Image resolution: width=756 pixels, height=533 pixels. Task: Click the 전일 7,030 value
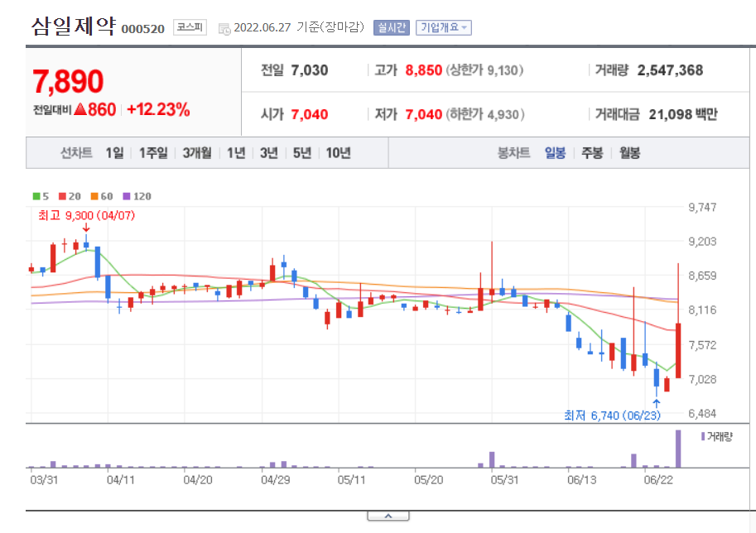click(309, 70)
